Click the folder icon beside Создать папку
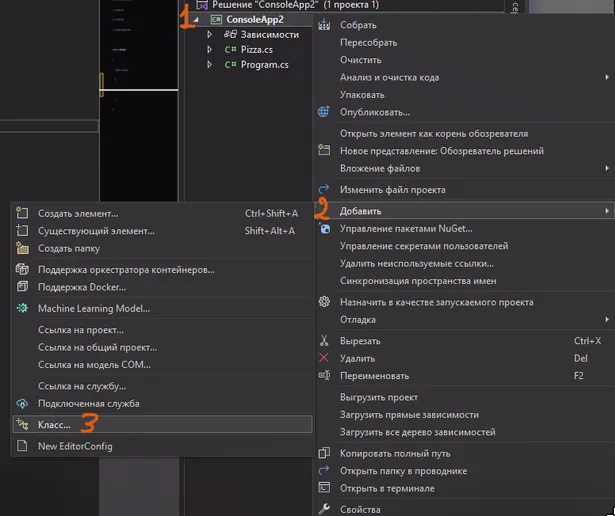This screenshot has width=615, height=516. 22,248
